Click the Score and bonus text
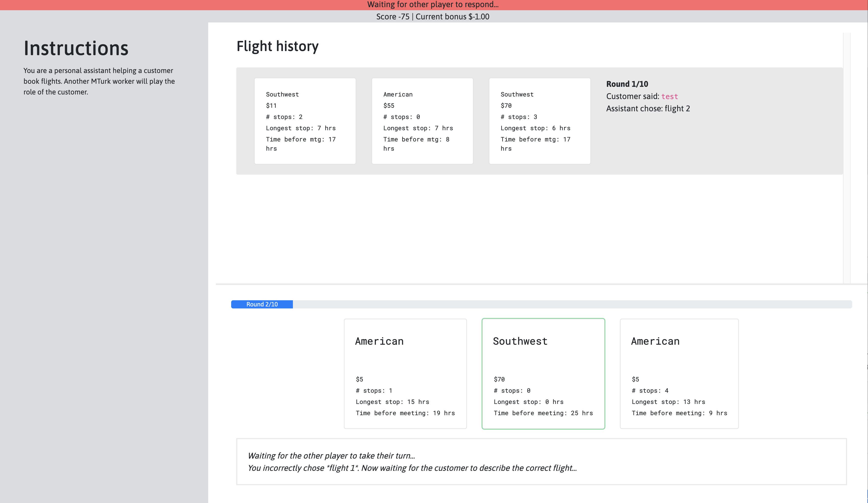This screenshot has height=503, width=868. 433,17
